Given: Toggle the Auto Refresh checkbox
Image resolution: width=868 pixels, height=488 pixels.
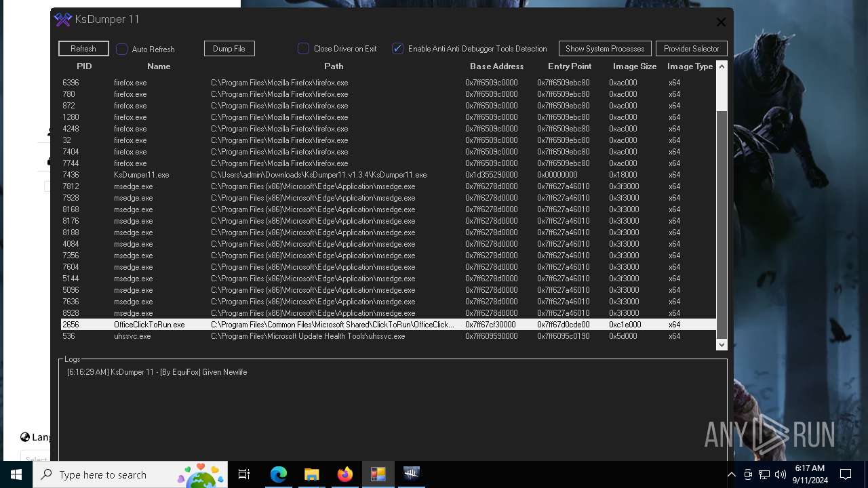Looking at the screenshot, I should pos(122,49).
